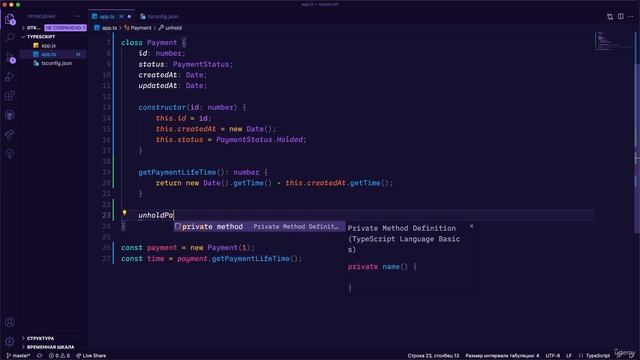This screenshot has height=360, width=640.
Task: Click the synchronize changes icon in status bar
Action: (x=40, y=356)
